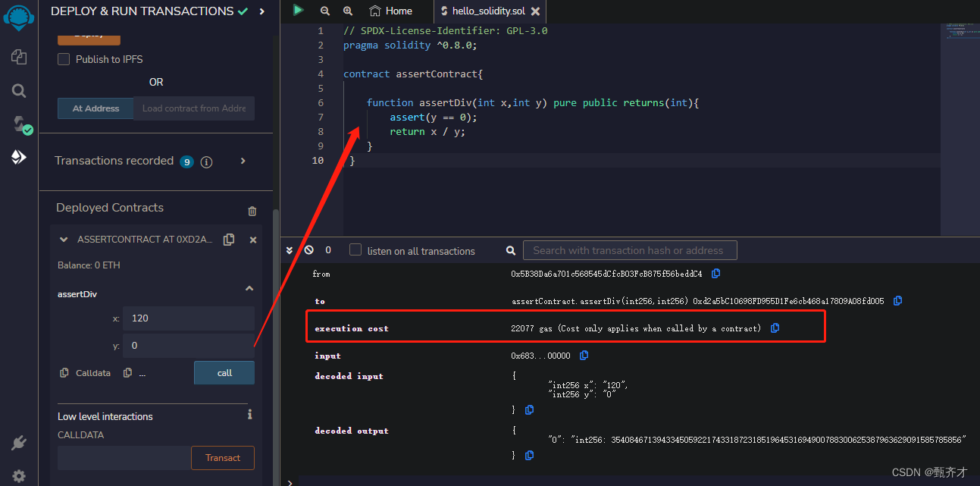
Task: Collapse the ASSERTCONTRACT instance chevron
Action: coord(64,240)
